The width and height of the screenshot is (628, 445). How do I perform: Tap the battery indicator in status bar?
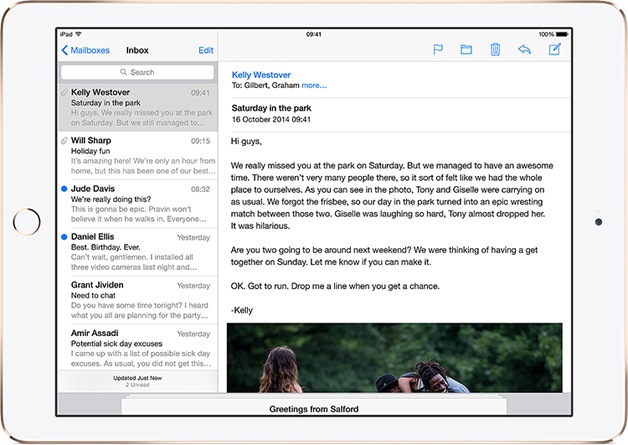tap(562, 34)
